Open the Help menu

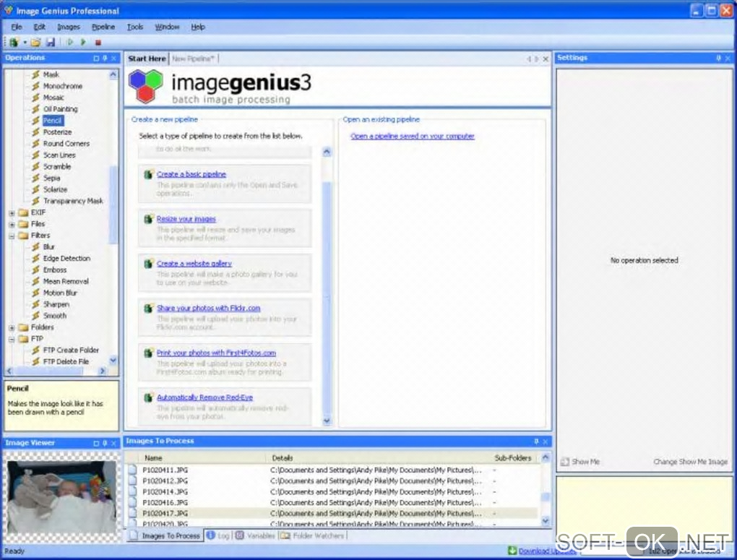pos(198,27)
